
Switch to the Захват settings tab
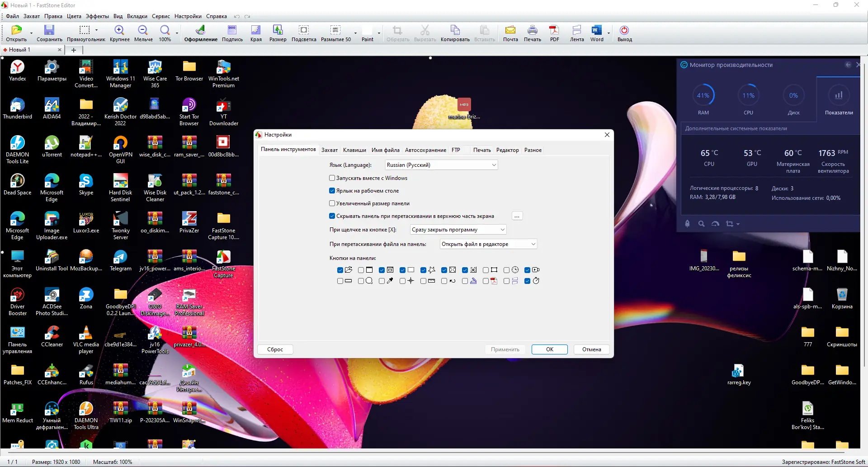[330, 150]
